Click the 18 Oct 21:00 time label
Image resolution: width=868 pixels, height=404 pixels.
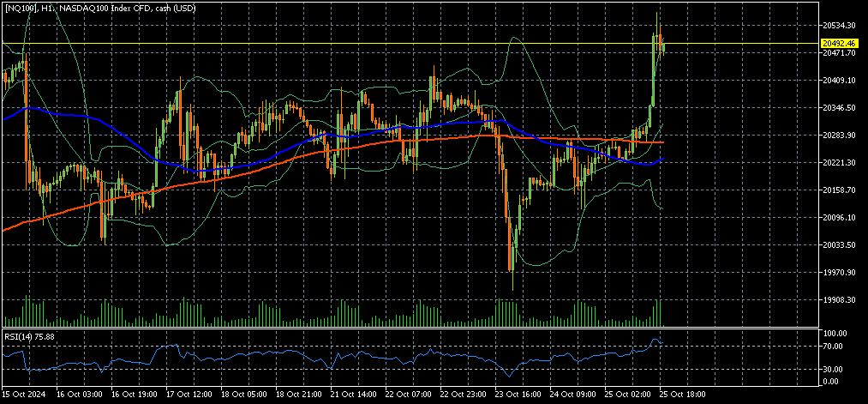pos(298,395)
